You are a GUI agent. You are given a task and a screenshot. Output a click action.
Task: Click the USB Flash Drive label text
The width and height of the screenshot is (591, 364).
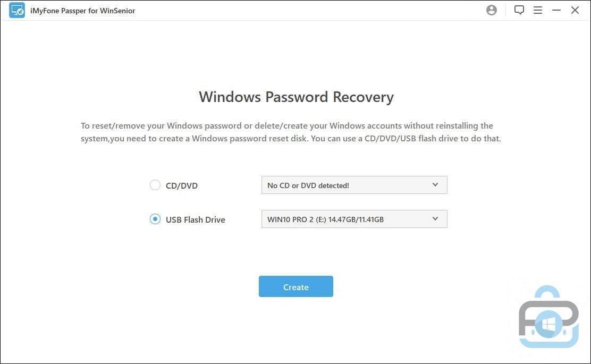pos(195,219)
